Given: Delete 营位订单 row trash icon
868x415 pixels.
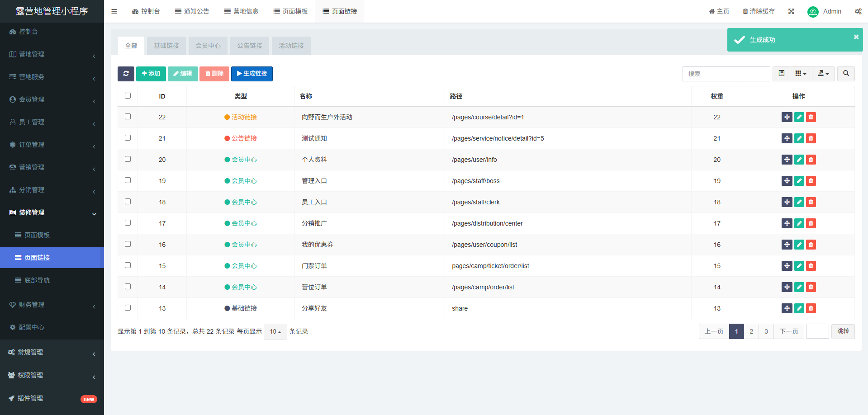Looking at the screenshot, I should [x=811, y=287].
